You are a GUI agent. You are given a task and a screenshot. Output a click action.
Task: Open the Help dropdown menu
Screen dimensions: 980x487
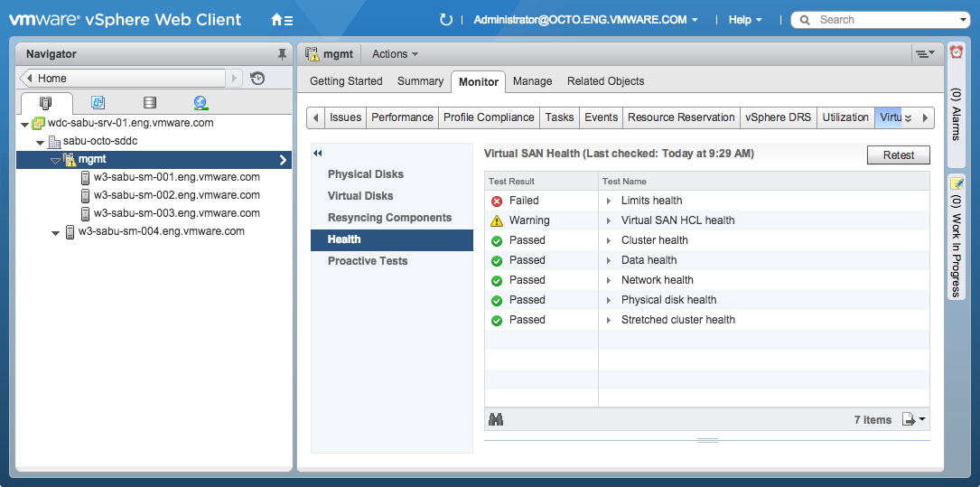[745, 20]
